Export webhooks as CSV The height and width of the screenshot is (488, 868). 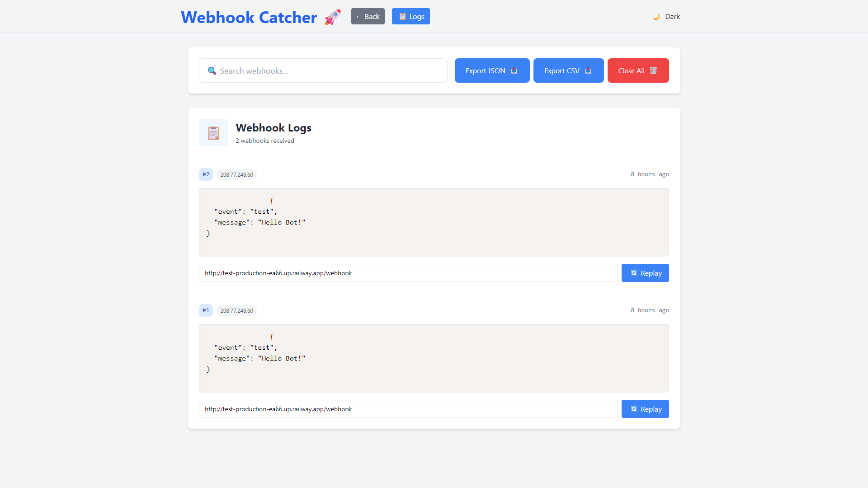[568, 70]
